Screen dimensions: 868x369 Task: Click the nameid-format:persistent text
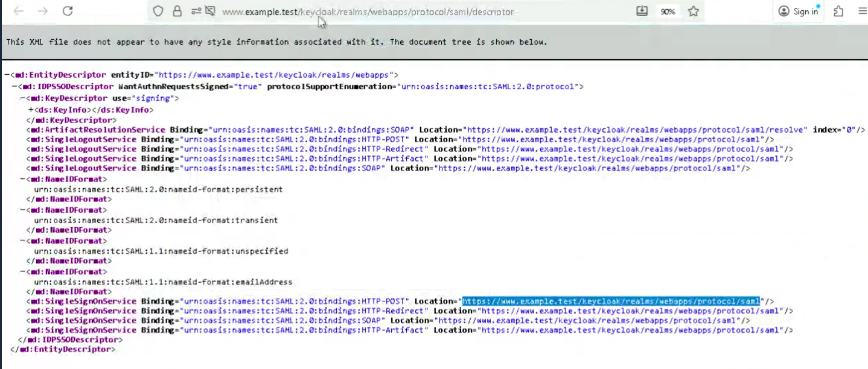pyautogui.click(x=158, y=189)
